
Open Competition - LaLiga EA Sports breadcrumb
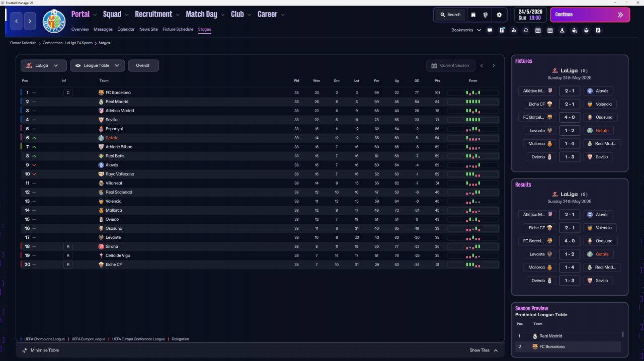(67, 43)
